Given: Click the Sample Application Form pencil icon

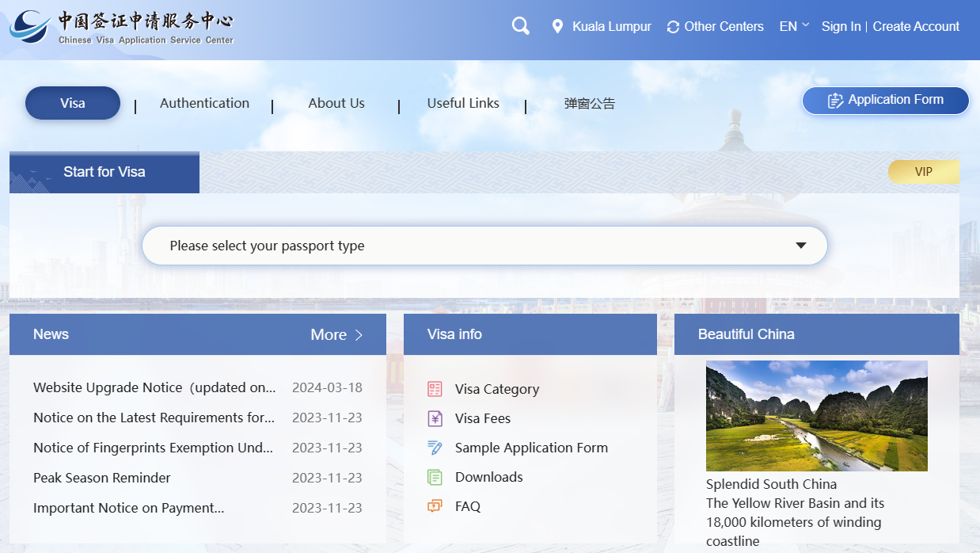Looking at the screenshot, I should (x=435, y=448).
